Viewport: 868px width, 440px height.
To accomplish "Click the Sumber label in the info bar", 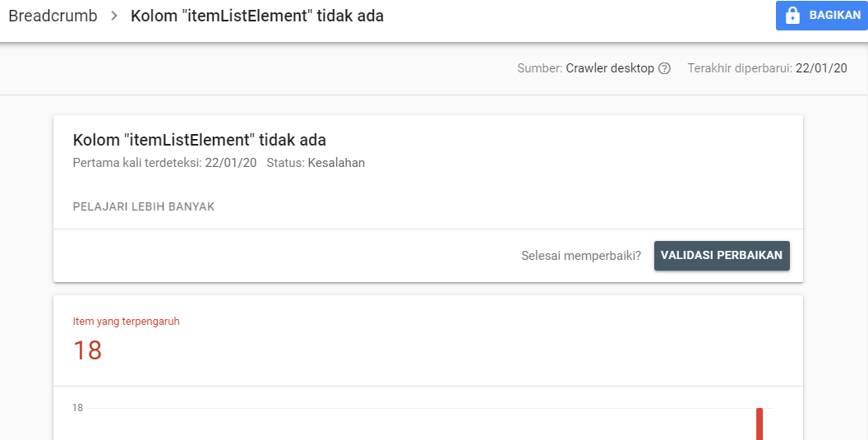I will pyautogui.click(x=539, y=68).
